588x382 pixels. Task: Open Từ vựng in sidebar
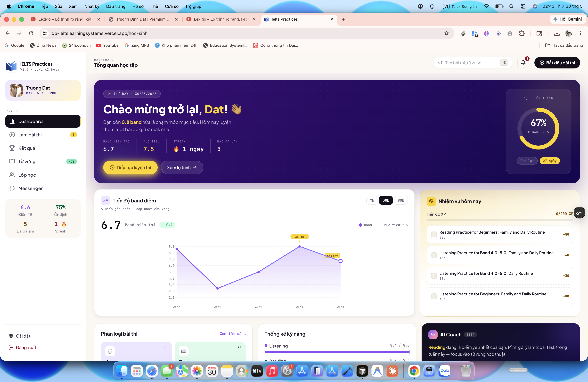click(x=43, y=161)
